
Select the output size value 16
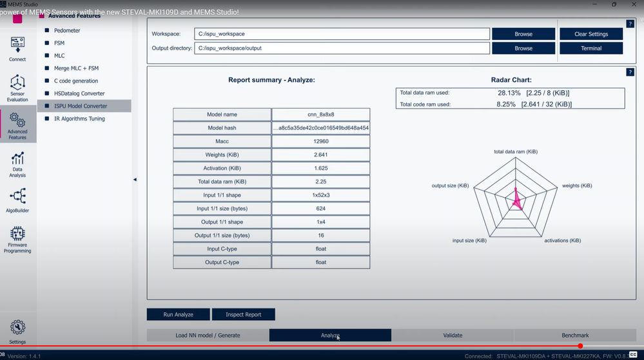321,235
